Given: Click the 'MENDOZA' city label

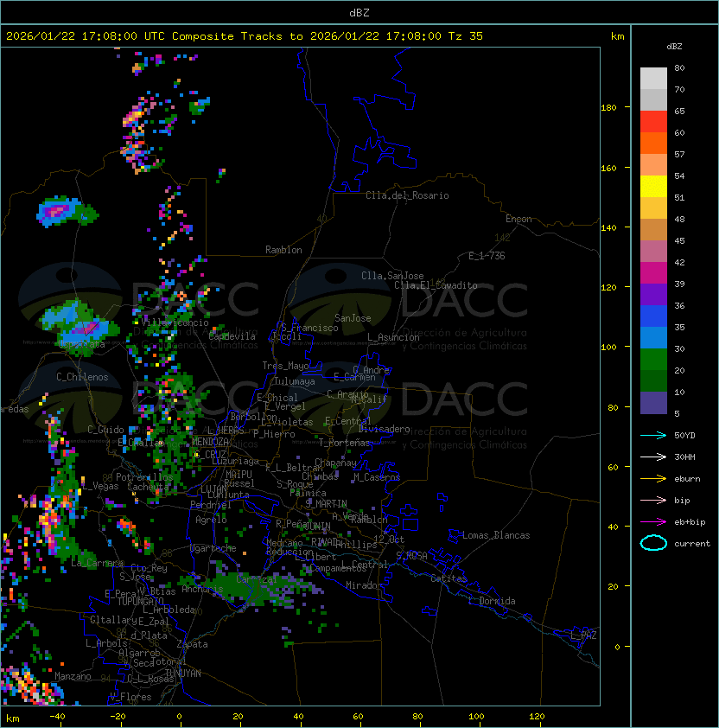Looking at the screenshot, I should [x=210, y=442].
